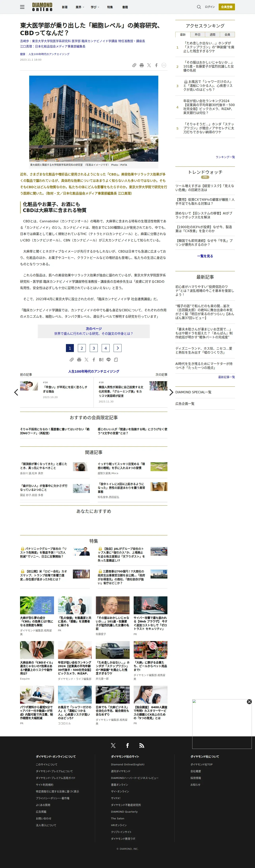Screen dimensions: 255x868
Task: Show previous article with left carousel arrow
Action: click(x=16, y=392)
